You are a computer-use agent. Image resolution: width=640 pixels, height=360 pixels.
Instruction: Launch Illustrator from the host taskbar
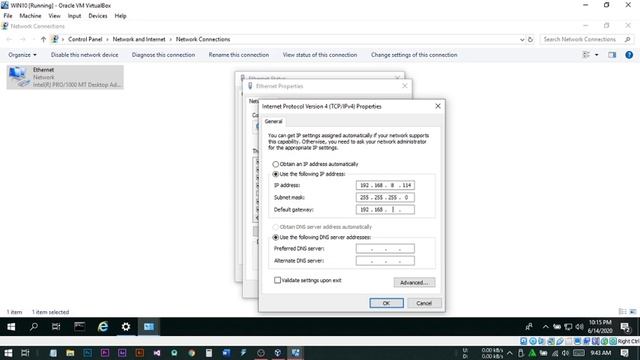(x=139, y=353)
